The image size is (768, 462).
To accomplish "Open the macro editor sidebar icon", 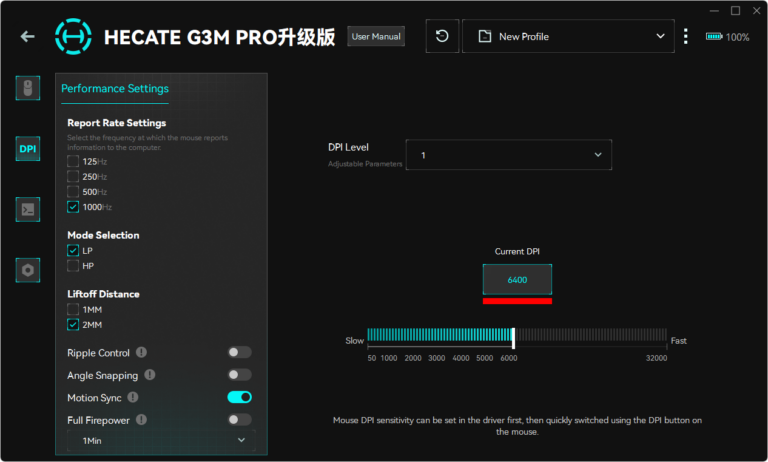I will click(x=28, y=209).
